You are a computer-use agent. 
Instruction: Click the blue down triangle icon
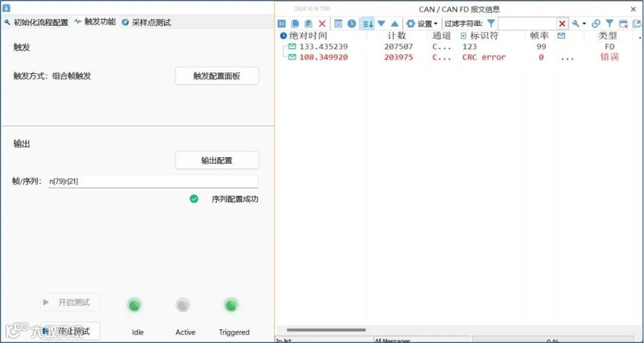pyautogui.click(x=381, y=24)
